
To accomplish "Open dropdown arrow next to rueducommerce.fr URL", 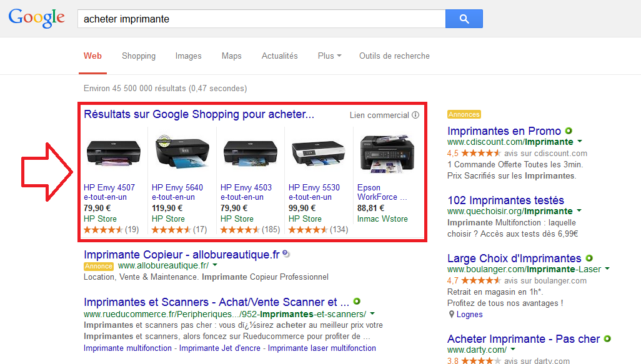I will (372, 314).
